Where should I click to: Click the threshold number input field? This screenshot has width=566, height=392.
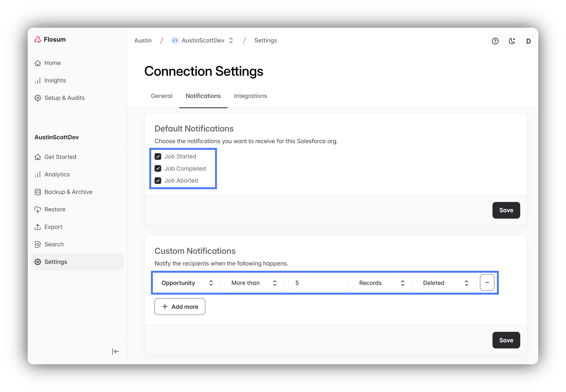[x=318, y=283]
